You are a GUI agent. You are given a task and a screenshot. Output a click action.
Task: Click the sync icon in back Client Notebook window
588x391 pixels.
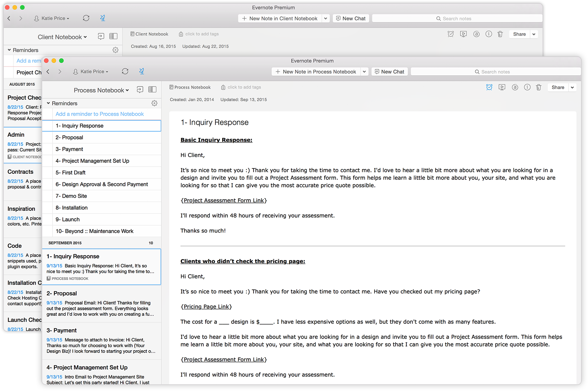pos(86,18)
